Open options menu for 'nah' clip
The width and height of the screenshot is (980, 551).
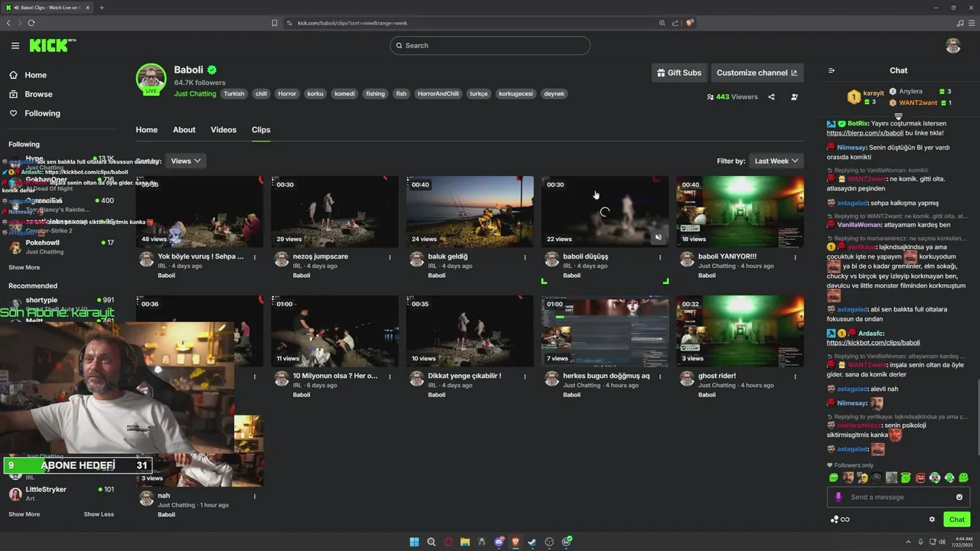(x=255, y=496)
